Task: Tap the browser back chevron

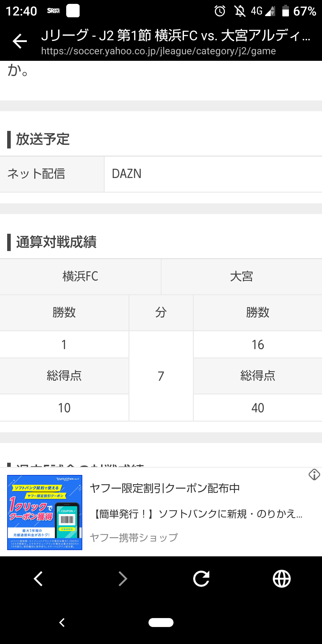Action: click(x=38, y=579)
